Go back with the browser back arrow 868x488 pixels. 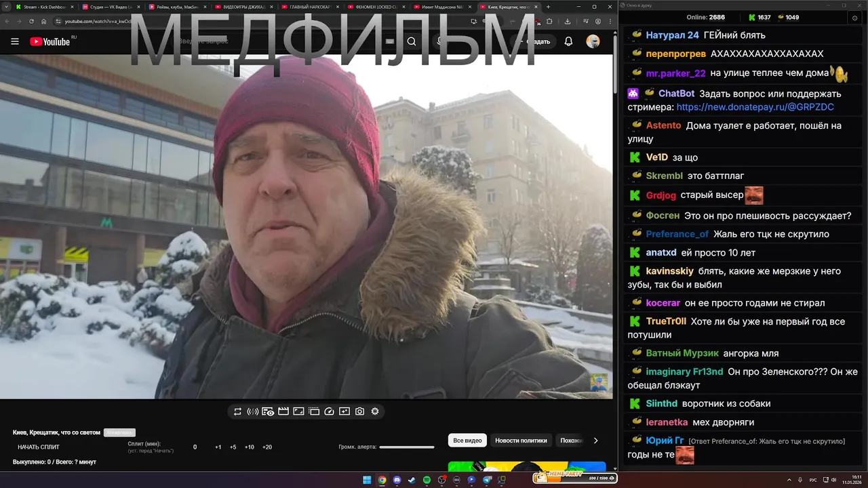click(x=7, y=21)
